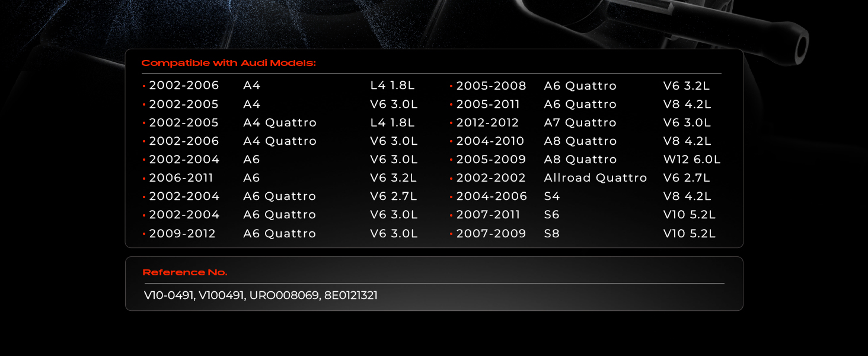Click L4 1.8L in the A4 Quattro row
Screen dimensions: 868x356
(392, 123)
